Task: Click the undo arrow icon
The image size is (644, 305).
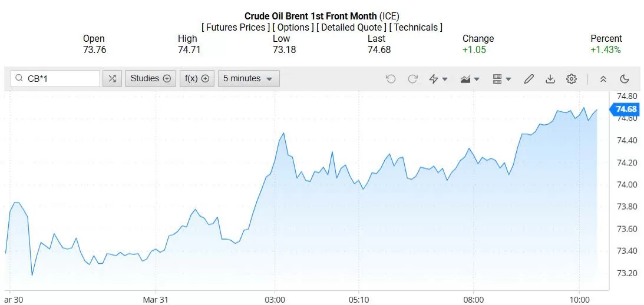Action: coord(391,79)
